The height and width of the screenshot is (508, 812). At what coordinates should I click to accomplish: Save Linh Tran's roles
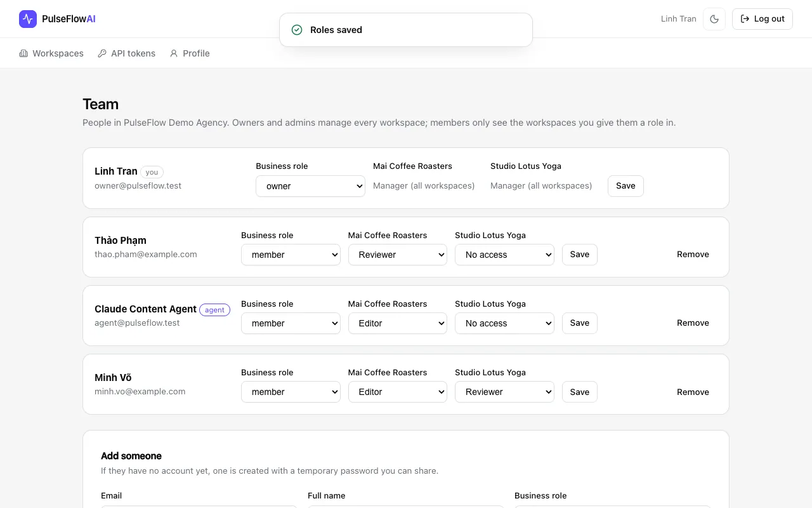625,186
